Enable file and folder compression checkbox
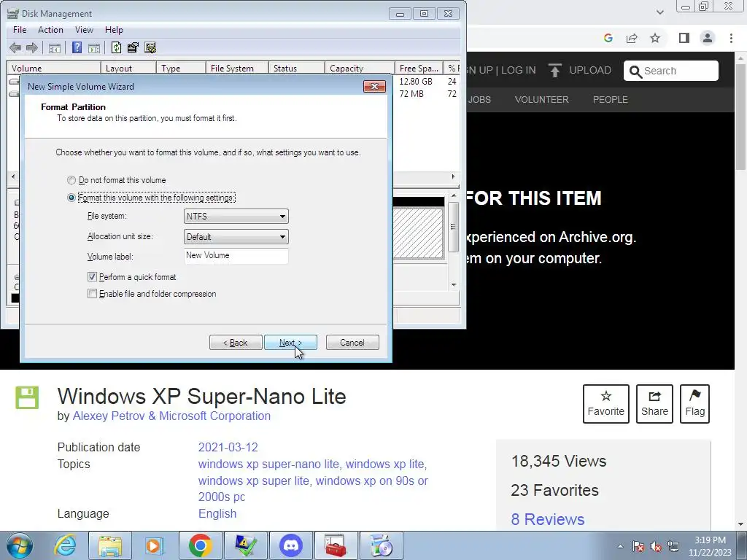Viewport: 747px width, 560px height. [93, 294]
